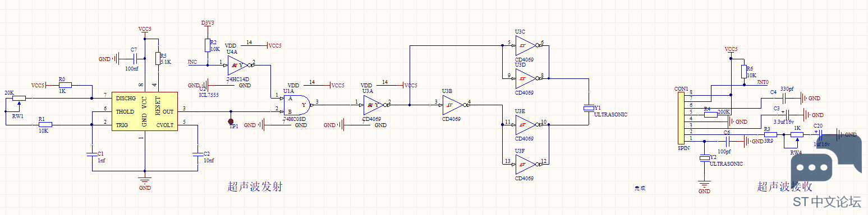Image resolution: width=868 pixels, height=215 pixels.
Task: Select the Y1 ULTRASONIC transducer
Action: (x=589, y=107)
